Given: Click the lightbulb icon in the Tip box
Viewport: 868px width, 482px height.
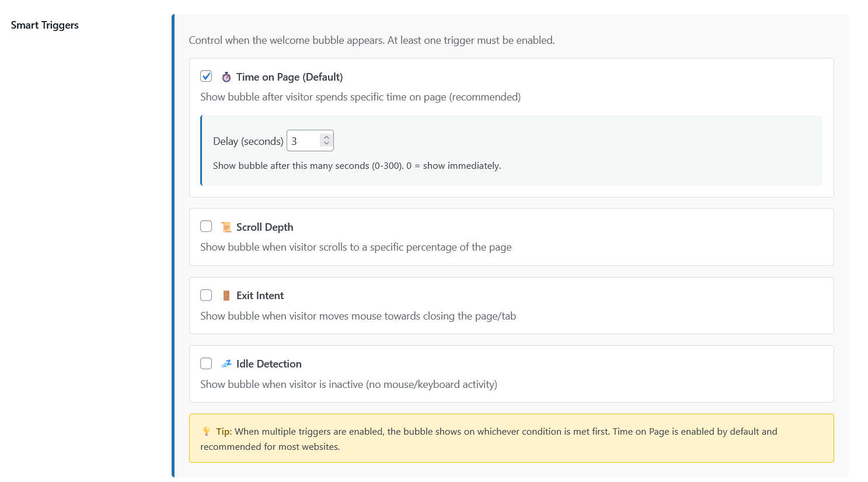Looking at the screenshot, I should 206,432.
